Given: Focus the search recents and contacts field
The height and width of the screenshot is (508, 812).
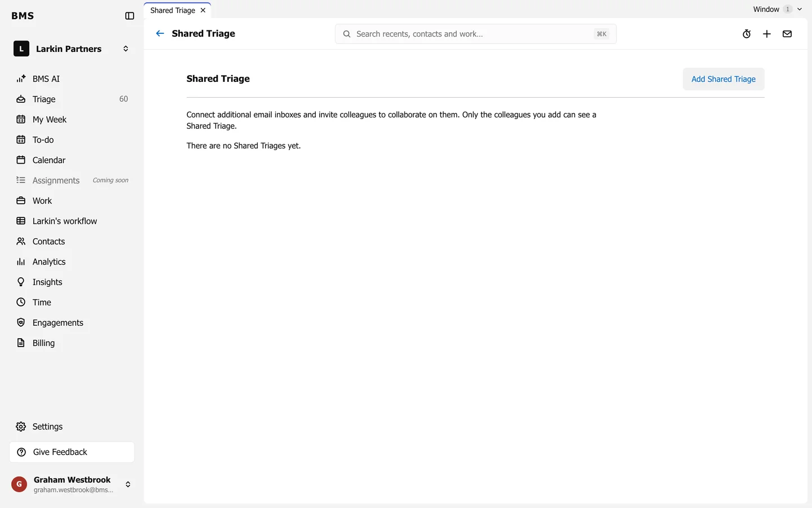Looking at the screenshot, I should [475, 34].
